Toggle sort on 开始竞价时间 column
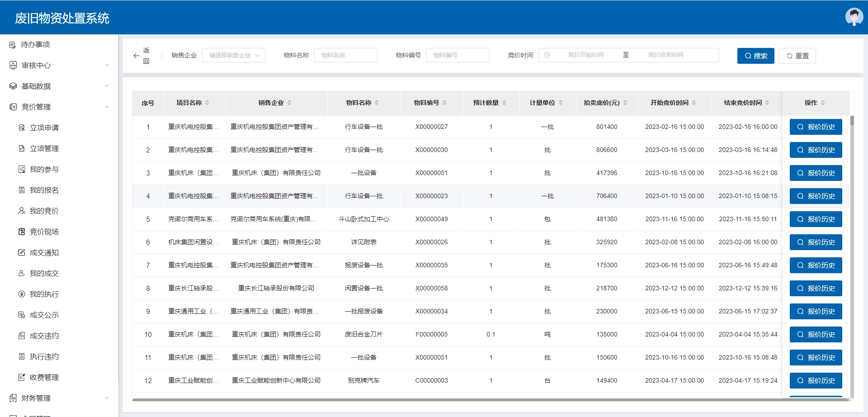 tap(694, 103)
